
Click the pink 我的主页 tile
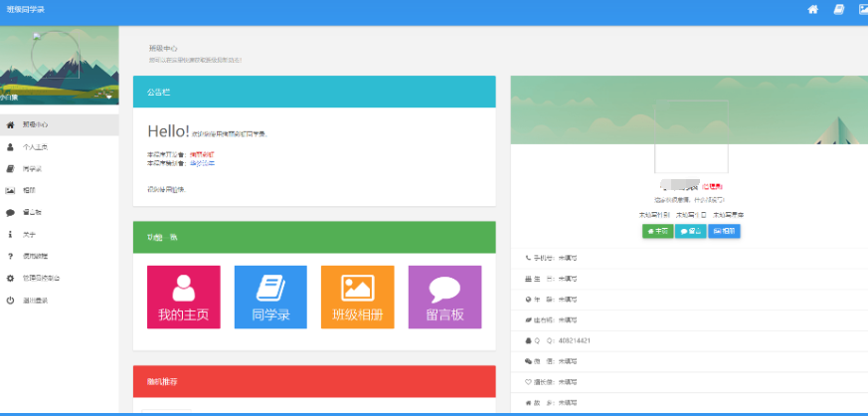tap(183, 297)
